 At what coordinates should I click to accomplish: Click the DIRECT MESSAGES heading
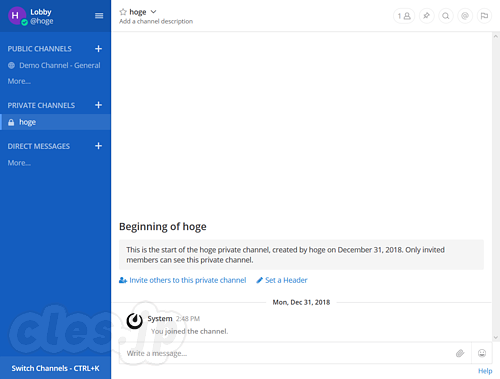(x=39, y=146)
